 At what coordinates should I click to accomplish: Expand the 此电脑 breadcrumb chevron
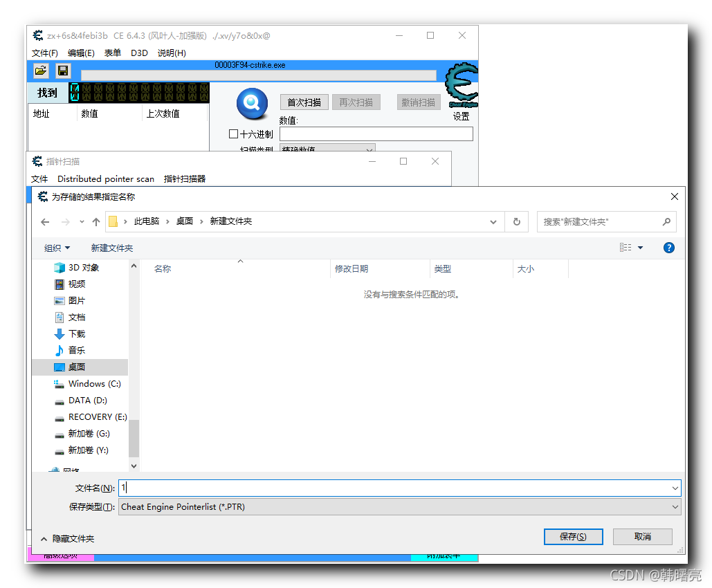(167, 221)
